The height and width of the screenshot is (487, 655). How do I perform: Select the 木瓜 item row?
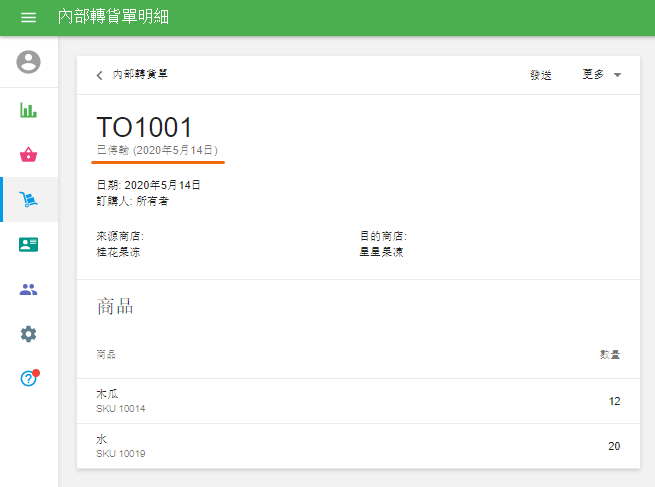click(358, 400)
